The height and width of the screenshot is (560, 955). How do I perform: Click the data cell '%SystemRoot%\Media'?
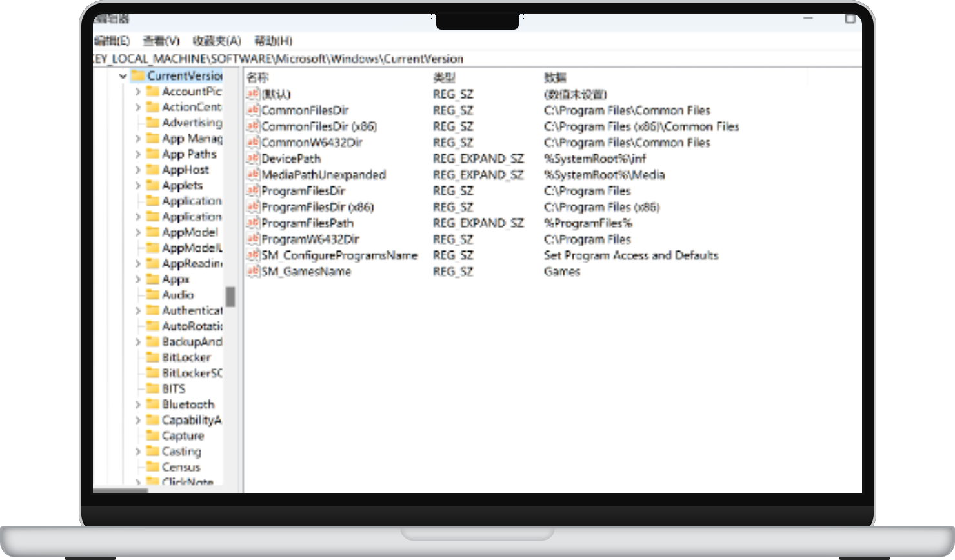point(605,175)
